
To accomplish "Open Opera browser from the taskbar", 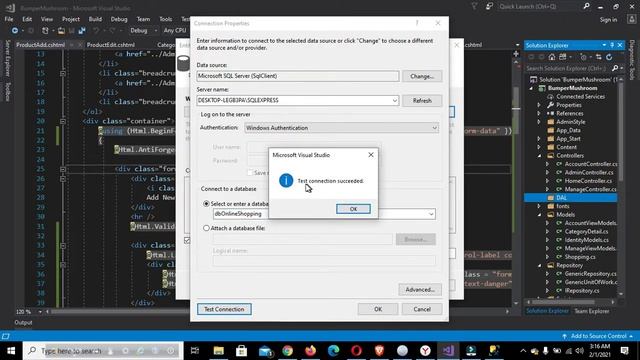I will (x=356, y=351).
